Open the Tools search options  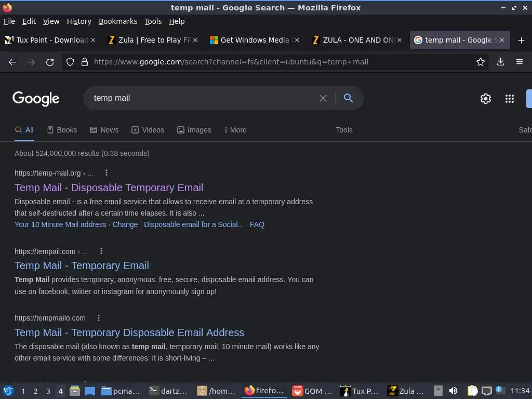click(x=344, y=130)
